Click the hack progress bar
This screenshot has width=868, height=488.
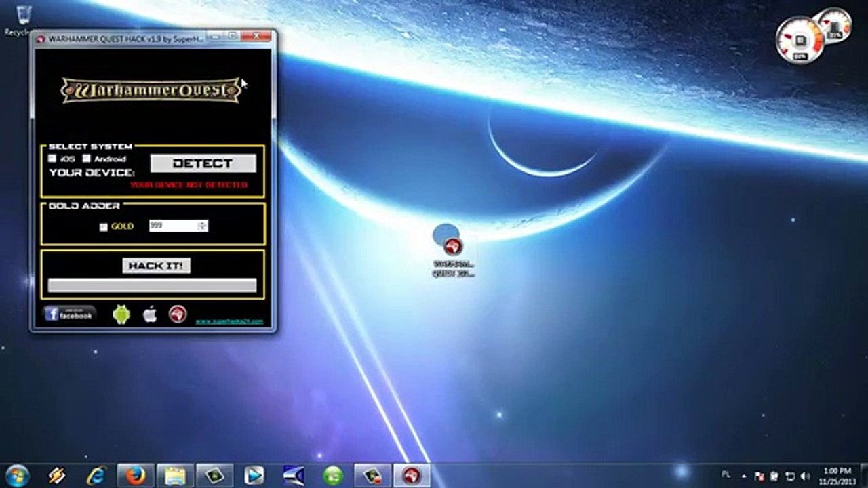152,285
